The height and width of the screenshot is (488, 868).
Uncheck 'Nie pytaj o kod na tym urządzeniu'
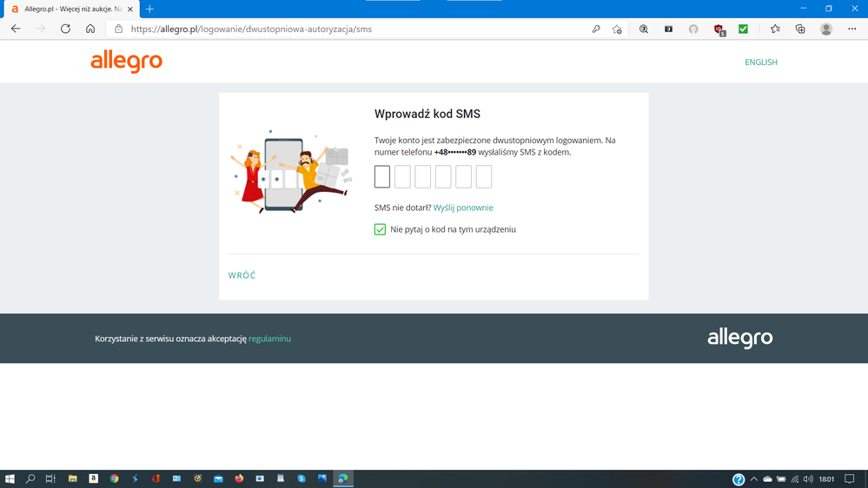pos(380,229)
